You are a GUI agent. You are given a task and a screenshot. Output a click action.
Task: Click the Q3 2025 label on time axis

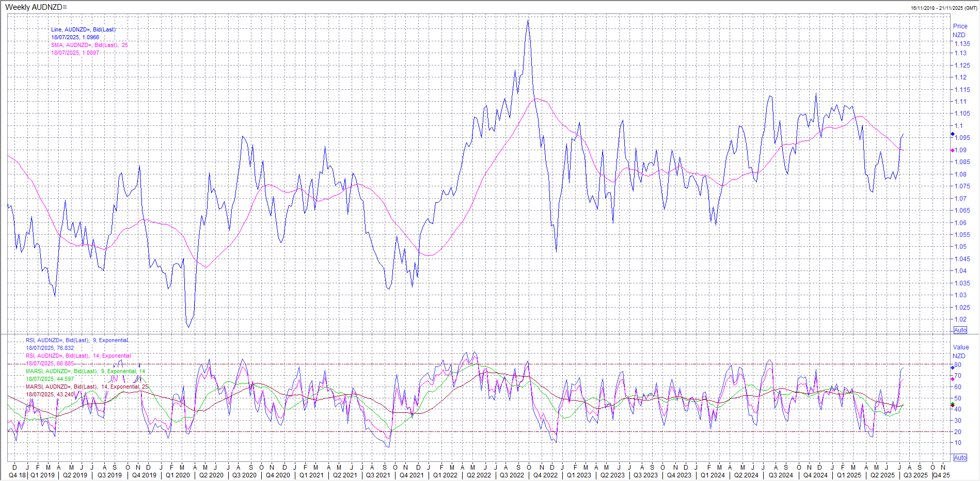tap(914, 475)
